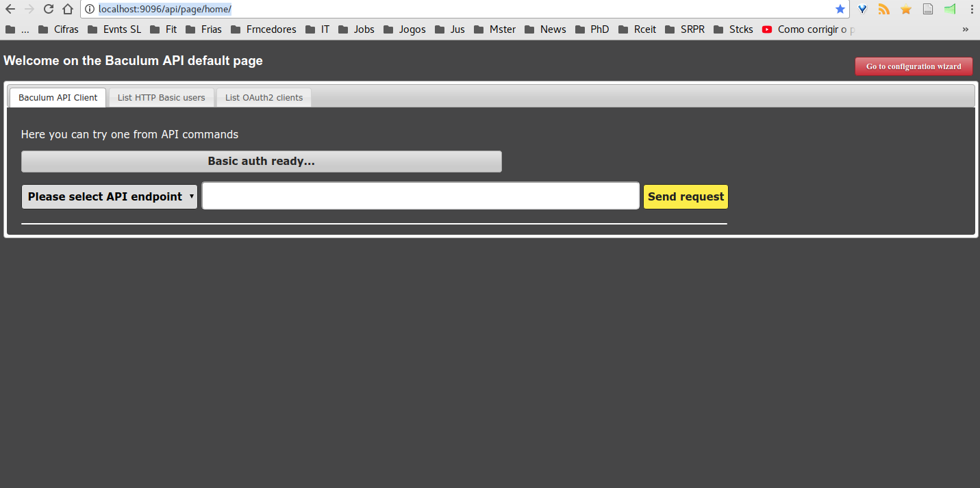Open the Rceit bookmark folder
This screenshot has width=980, height=488.
click(637, 29)
